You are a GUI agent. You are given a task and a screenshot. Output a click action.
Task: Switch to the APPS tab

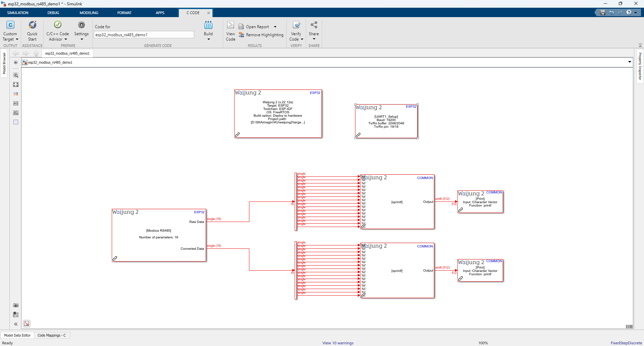160,13
